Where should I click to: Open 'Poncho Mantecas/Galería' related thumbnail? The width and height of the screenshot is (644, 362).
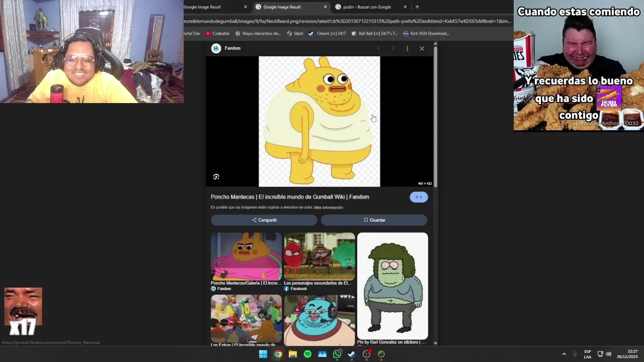[247, 256]
